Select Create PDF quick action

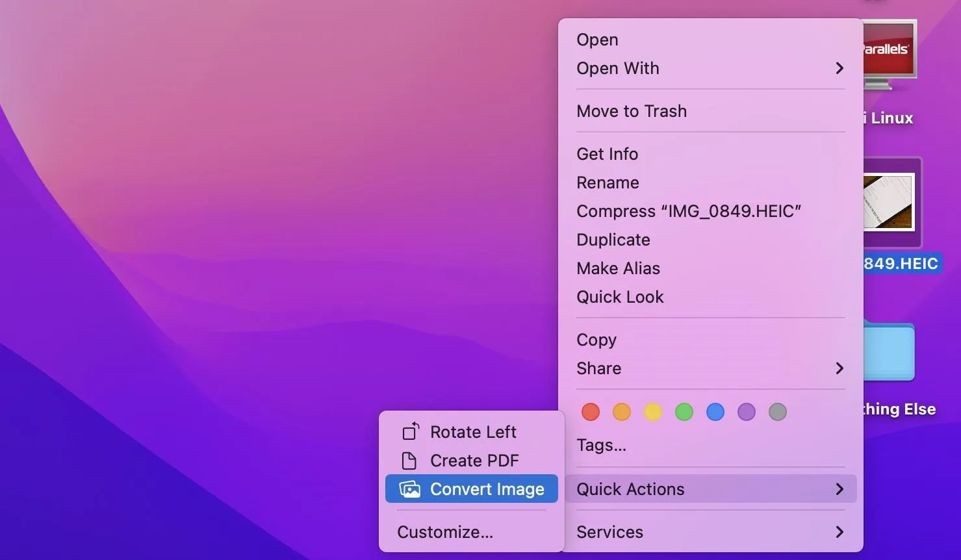click(x=472, y=461)
